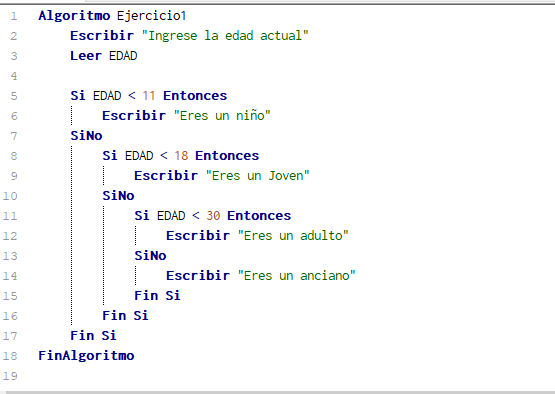The height and width of the screenshot is (394, 555).
Task: Click the Ejercicio1 algorithm name
Action: 151,16
